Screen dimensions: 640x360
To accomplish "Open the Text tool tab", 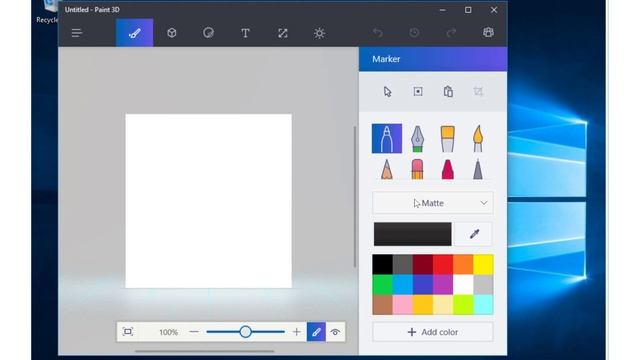I will pos(245,33).
